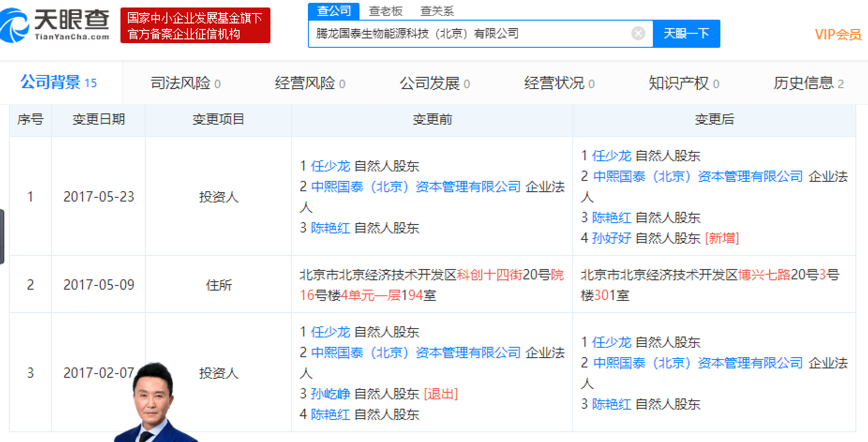This screenshot has width=868, height=442.
Task: Click the 天眼一下 search button
Action: pos(686,33)
